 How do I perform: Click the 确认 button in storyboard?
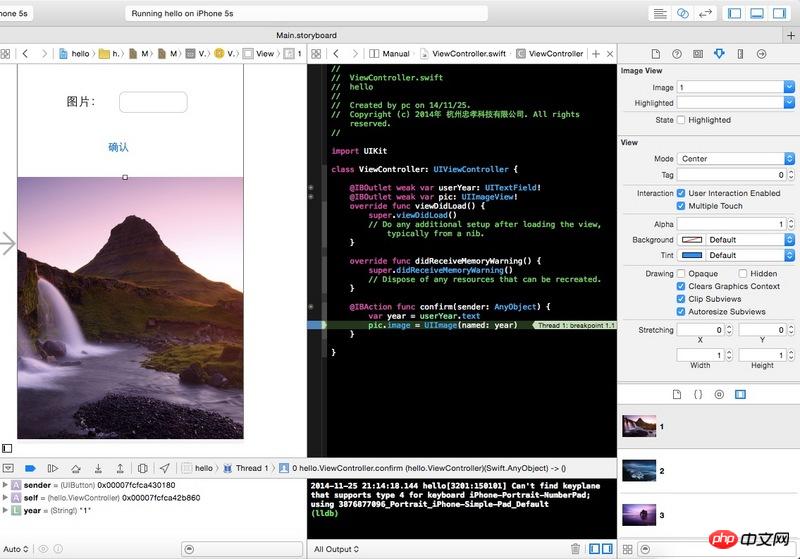pos(118,147)
